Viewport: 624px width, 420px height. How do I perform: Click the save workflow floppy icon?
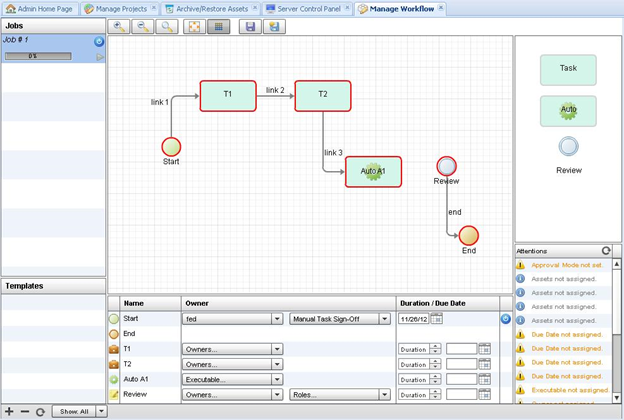(x=250, y=27)
